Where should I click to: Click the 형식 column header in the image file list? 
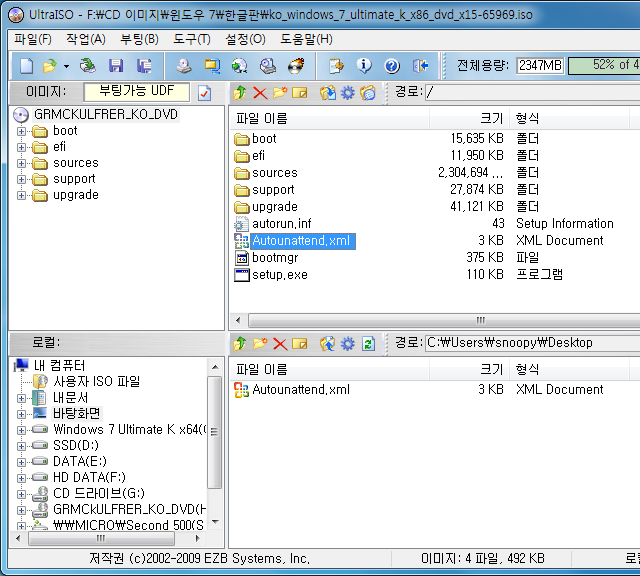click(569, 118)
